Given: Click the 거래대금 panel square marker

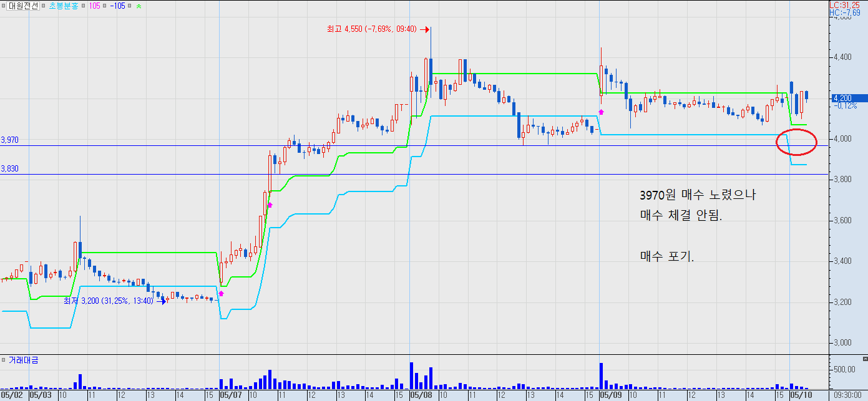Looking at the screenshot, I should [x=4, y=360].
